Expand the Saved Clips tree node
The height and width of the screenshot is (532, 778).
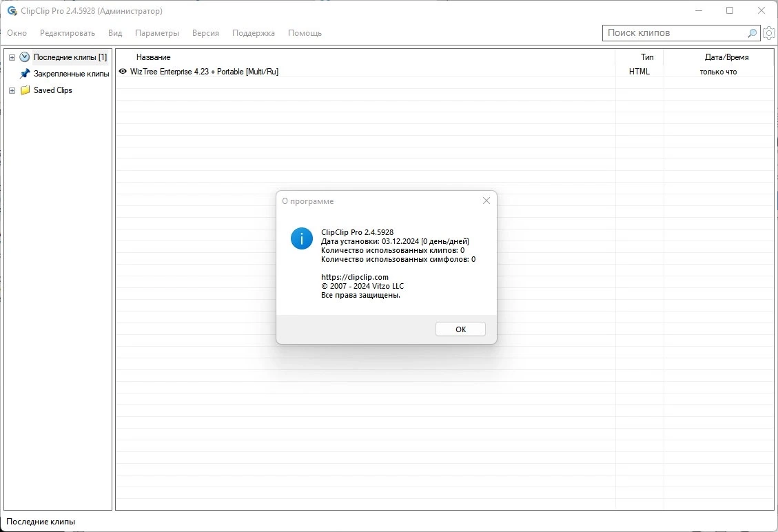pos(12,90)
